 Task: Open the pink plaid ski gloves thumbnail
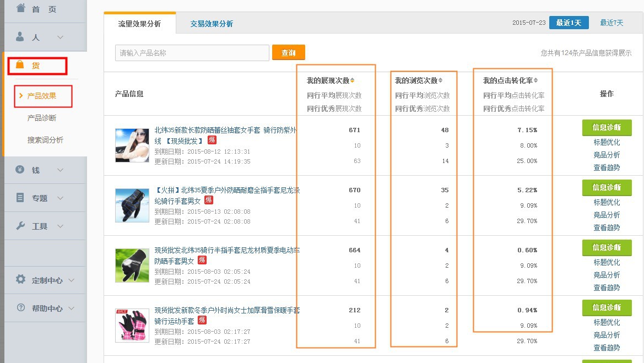coord(132,325)
